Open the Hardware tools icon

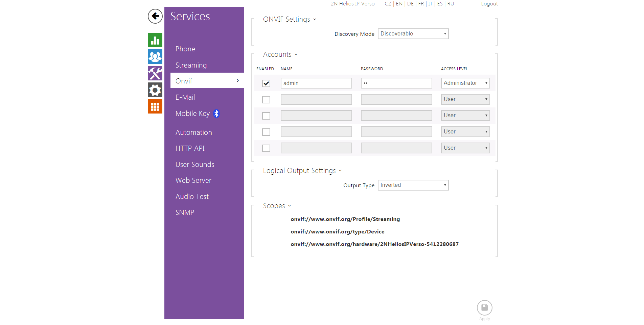coord(155,73)
